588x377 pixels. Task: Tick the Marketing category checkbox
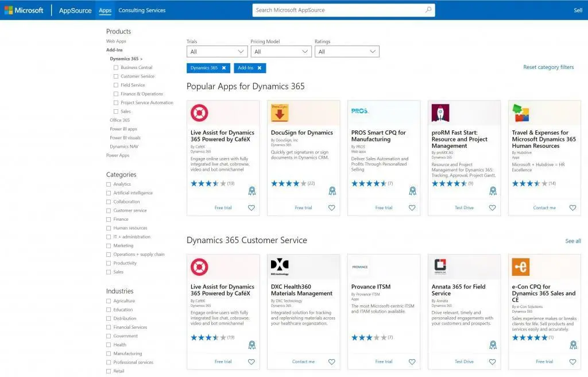(109, 245)
